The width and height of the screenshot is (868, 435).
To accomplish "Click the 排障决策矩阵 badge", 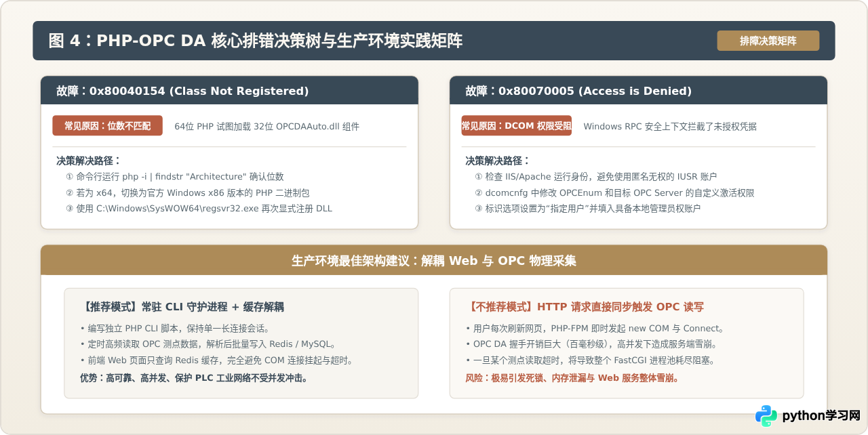I will pyautogui.click(x=768, y=41).
